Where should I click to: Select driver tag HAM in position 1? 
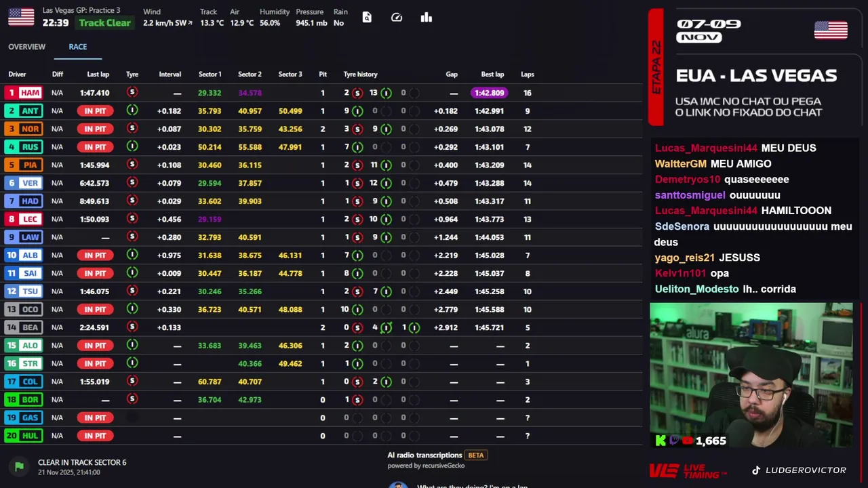(23, 92)
